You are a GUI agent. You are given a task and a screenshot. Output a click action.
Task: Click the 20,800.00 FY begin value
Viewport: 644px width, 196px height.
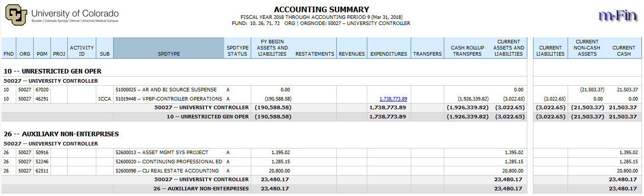point(279,170)
